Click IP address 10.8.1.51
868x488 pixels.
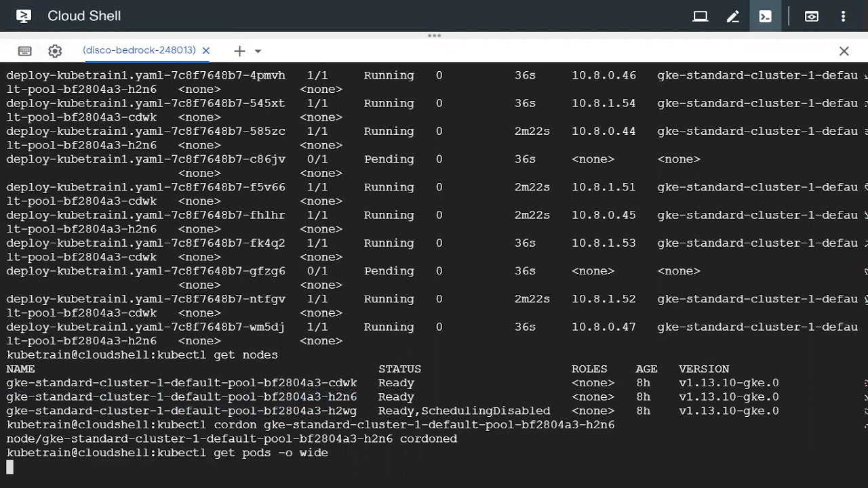tap(604, 187)
